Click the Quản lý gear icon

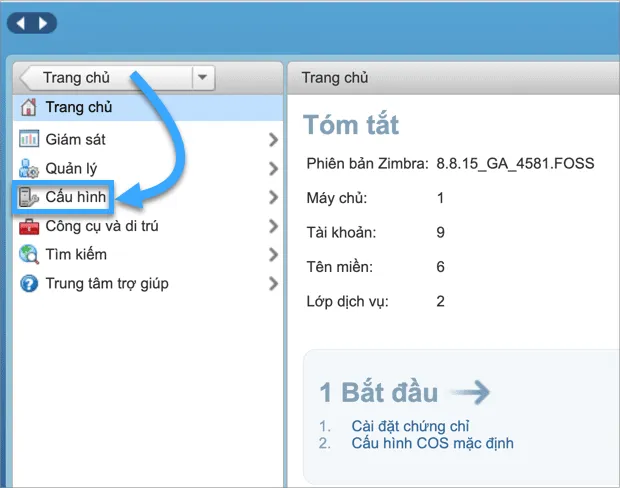(29, 168)
